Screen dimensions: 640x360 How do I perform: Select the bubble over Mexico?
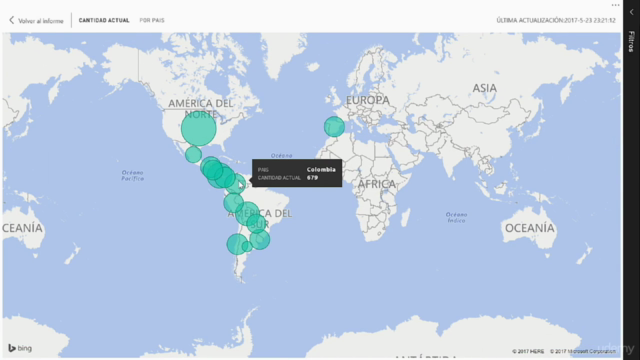tap(193, 154)
